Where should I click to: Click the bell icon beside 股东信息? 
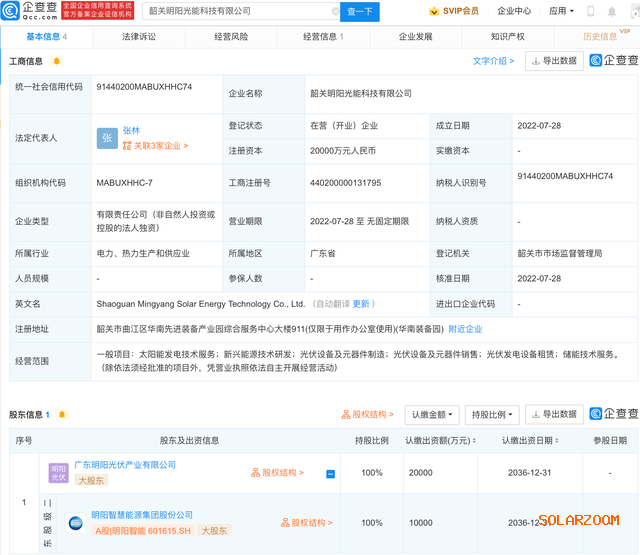[x=63, y=415]
